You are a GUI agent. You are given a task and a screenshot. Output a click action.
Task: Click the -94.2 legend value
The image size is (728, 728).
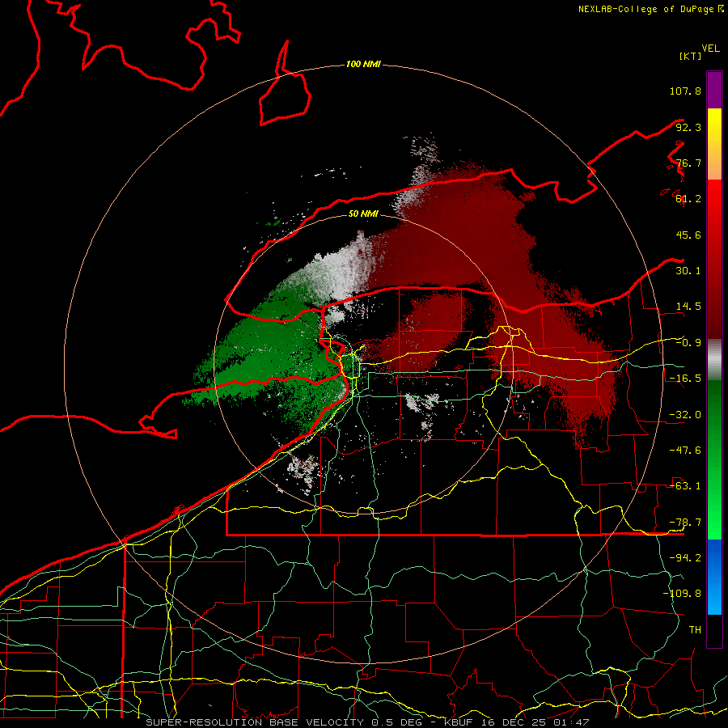click(685, 558)
